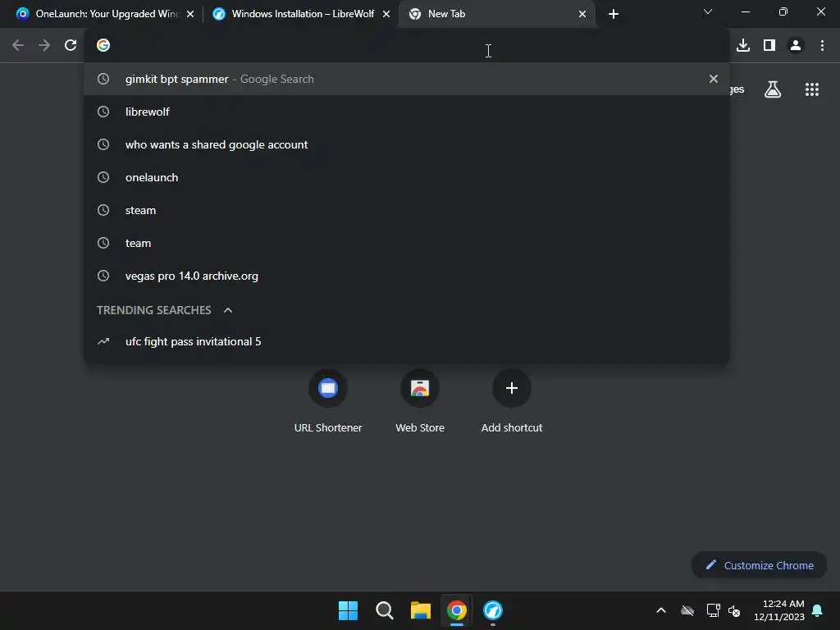
Task: Remove the gimkit bpt spammer suggestion
Action: pos(714,79)
